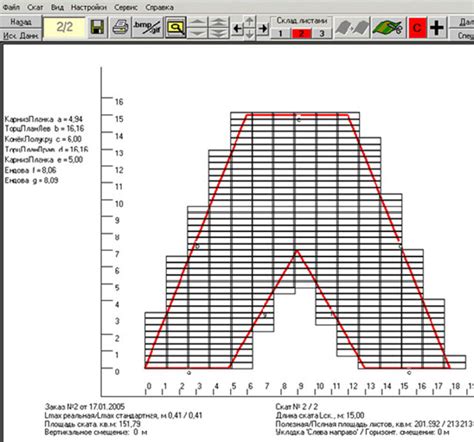Screen dimensions: 474x442
Task: Click the 'Вертикальное смещение: 0 м' text
Action: click(x=96, y=432)
